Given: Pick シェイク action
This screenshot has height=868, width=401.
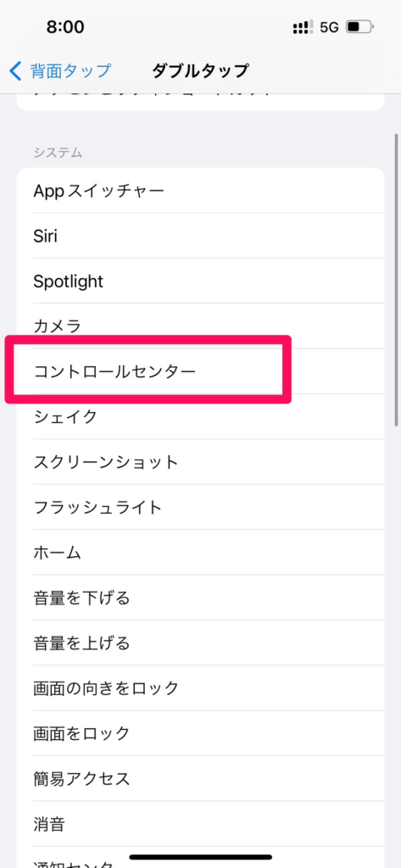Looking at the screenshot, I should click(x=200, y=416).
